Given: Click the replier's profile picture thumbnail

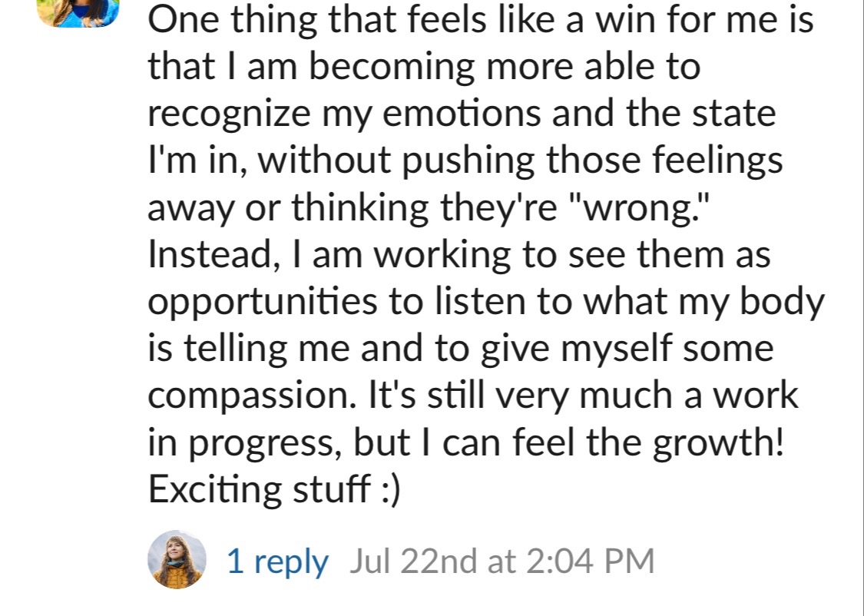Looking at the screenshot, I should point(177,559).
